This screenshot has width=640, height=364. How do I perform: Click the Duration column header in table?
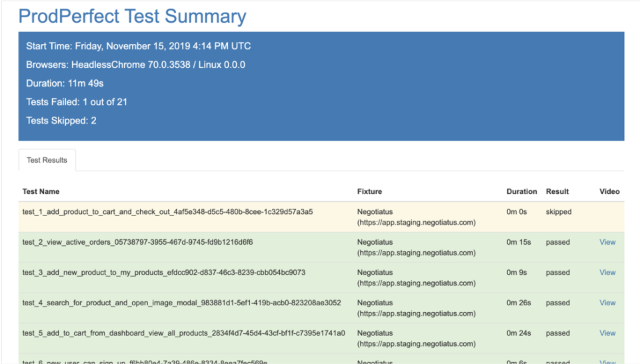(x=521, y=191)
